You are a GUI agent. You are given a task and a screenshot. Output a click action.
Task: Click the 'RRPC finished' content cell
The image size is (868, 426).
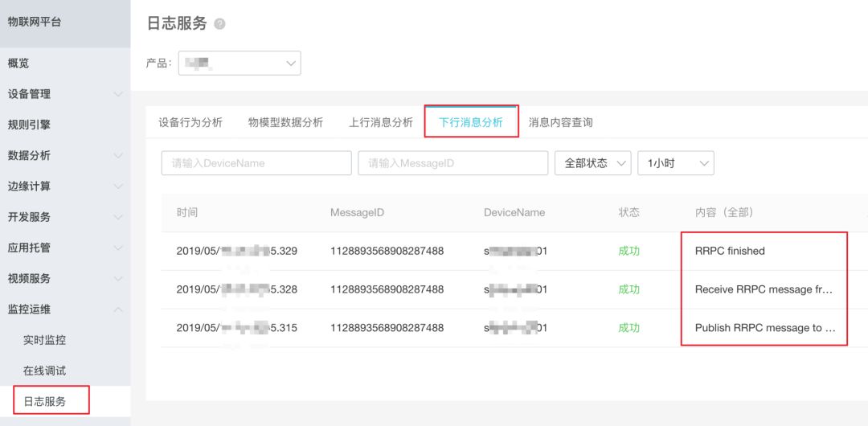coord(730,251)
